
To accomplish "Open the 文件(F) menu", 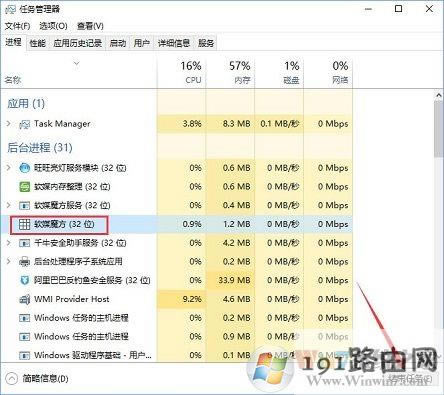I will [x=17, y=26].
